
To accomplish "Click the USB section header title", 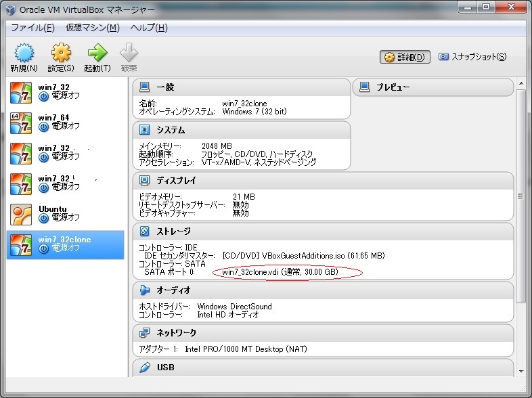I will pos(166,367).
